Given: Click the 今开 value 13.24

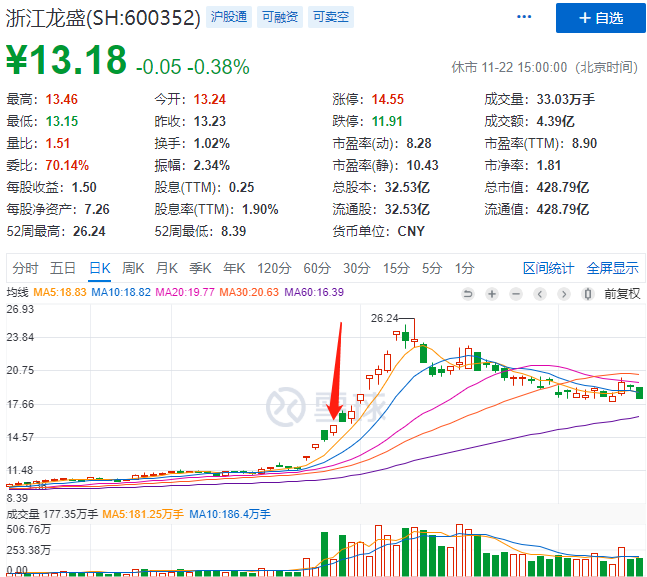Looking at the screenshot, I should click(x=210, y=99).
